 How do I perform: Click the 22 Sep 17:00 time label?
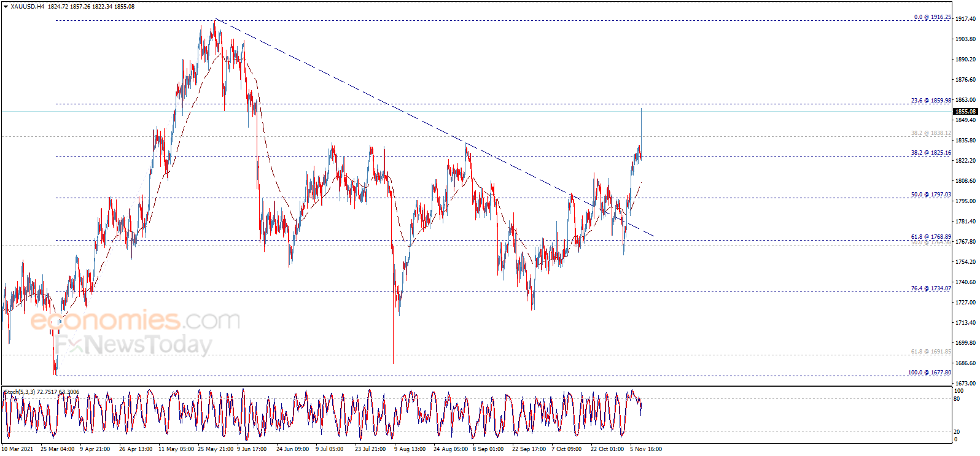coord(529,449)
